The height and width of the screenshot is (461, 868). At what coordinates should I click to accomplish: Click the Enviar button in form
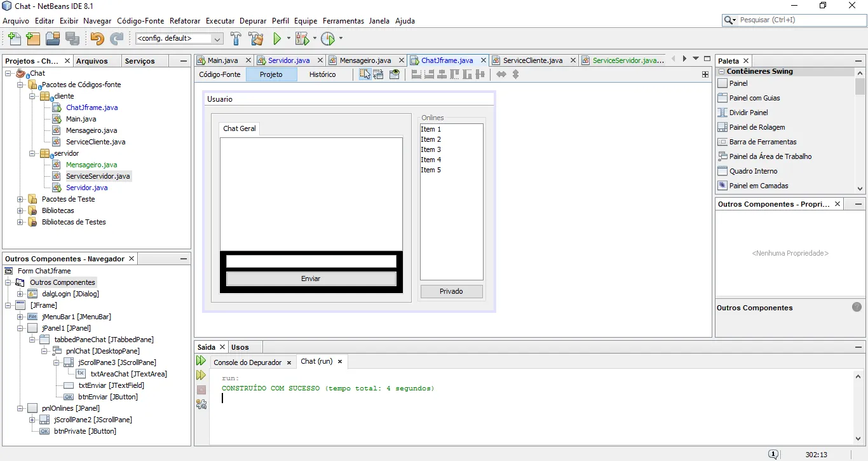point(311,279)
